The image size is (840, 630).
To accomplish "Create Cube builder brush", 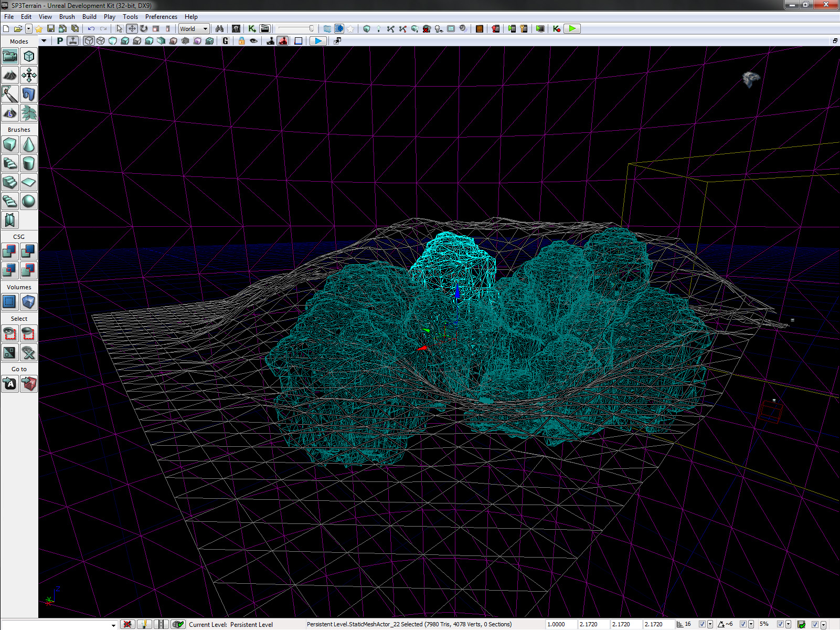I will click(10, 144).
